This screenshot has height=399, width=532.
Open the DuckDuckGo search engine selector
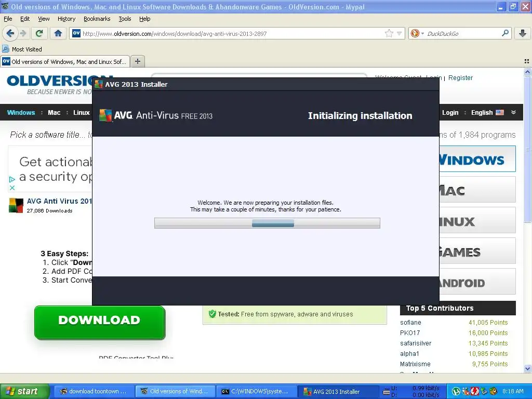(x=417, y=33)
